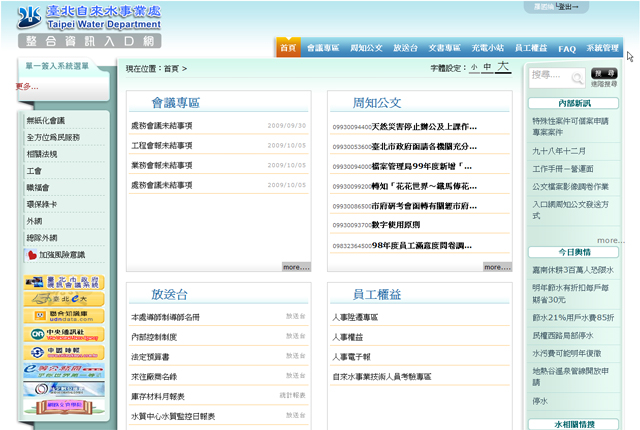Open 工會 in the left menu
Image resolution: width=640 pixels, height=430 pixels.
click(x=34, y=171)
